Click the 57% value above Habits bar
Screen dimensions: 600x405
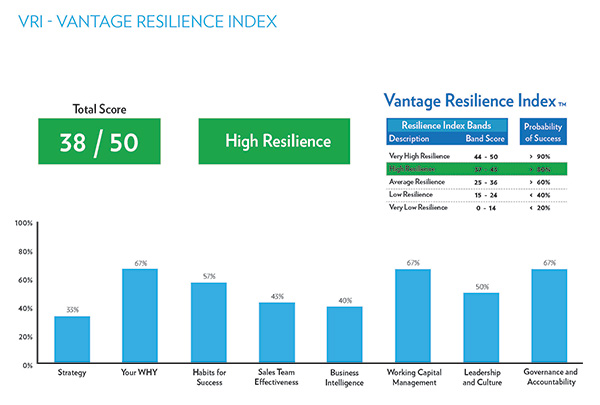click(x=209, y=276)
